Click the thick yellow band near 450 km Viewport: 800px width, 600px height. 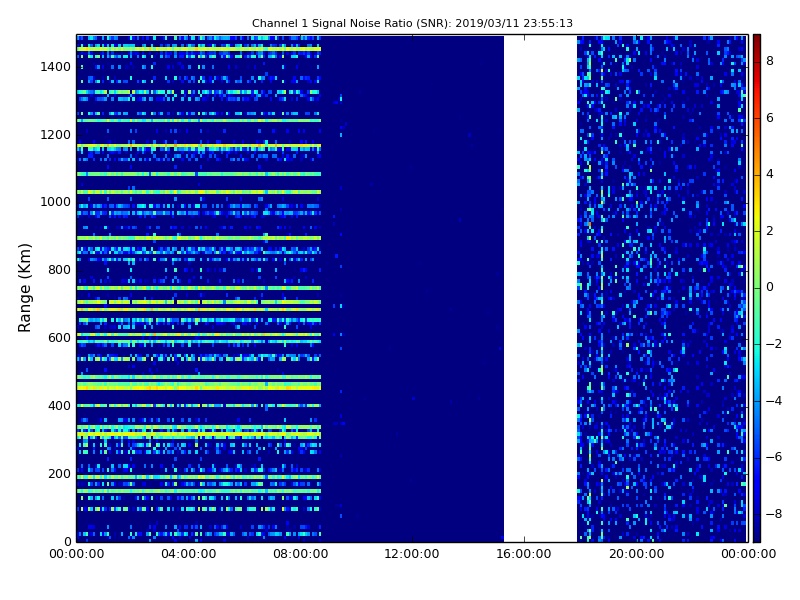(x=199, y=386)
